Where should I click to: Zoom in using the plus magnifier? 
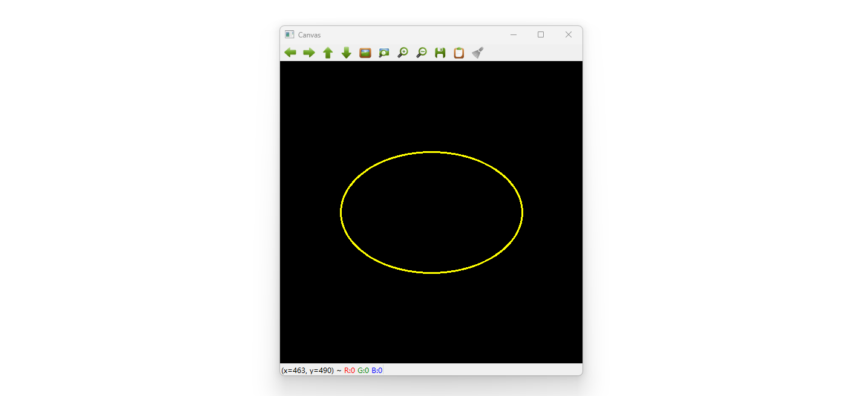pos(403,53)
